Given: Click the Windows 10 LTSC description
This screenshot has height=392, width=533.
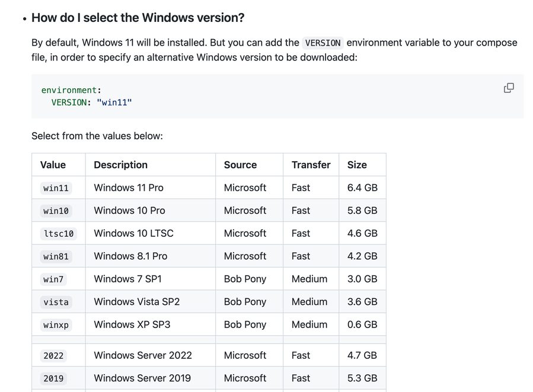Looking at the screenshot, I should tap(133, 233).
